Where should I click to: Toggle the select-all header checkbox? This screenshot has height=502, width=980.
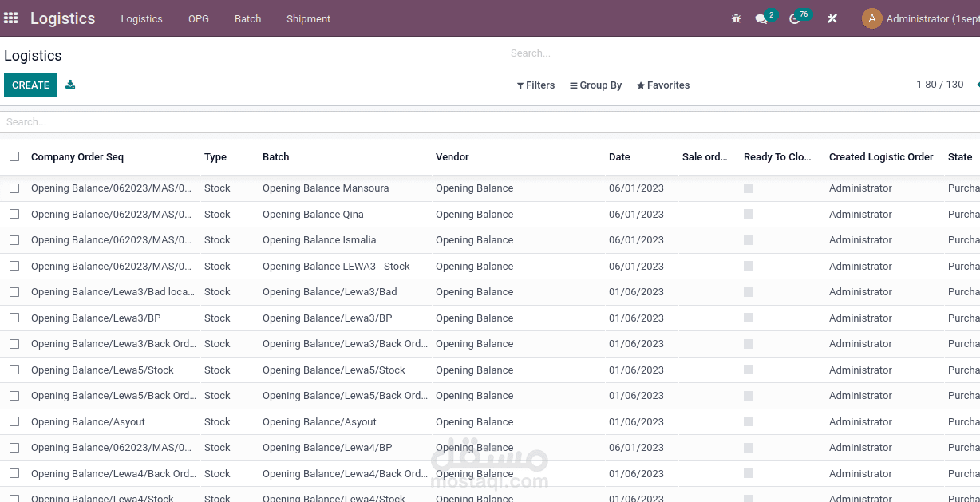14,156
